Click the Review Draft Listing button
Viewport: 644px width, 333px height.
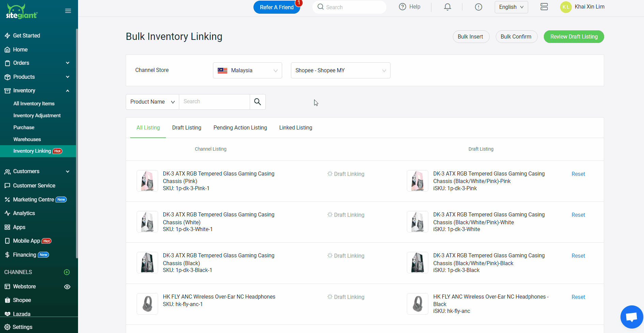point(573,37)
